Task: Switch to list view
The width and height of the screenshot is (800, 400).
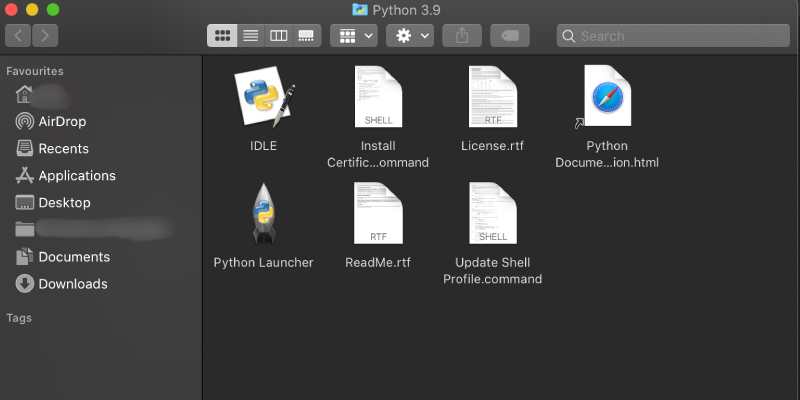Action: coord(251,36)
